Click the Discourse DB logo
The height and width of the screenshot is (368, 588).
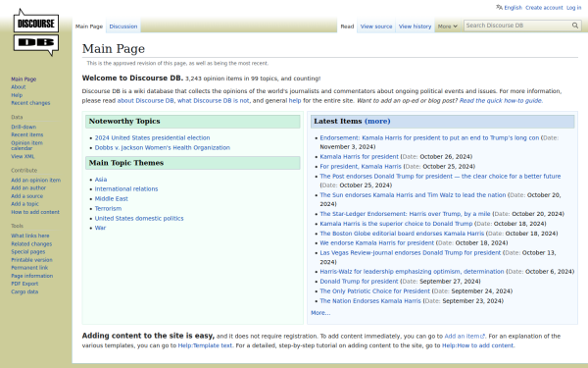(x=36, y=32)
